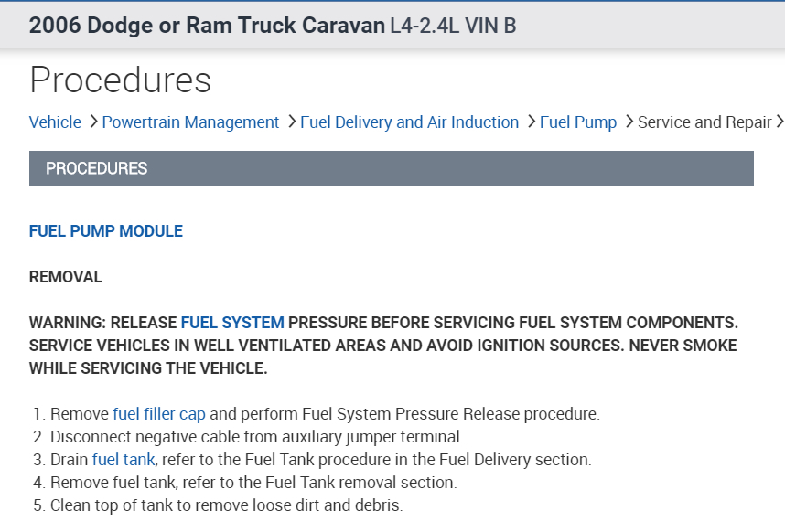Click the REMOVAL subheading
Screen dimensions: 785x532
point(66,277)
